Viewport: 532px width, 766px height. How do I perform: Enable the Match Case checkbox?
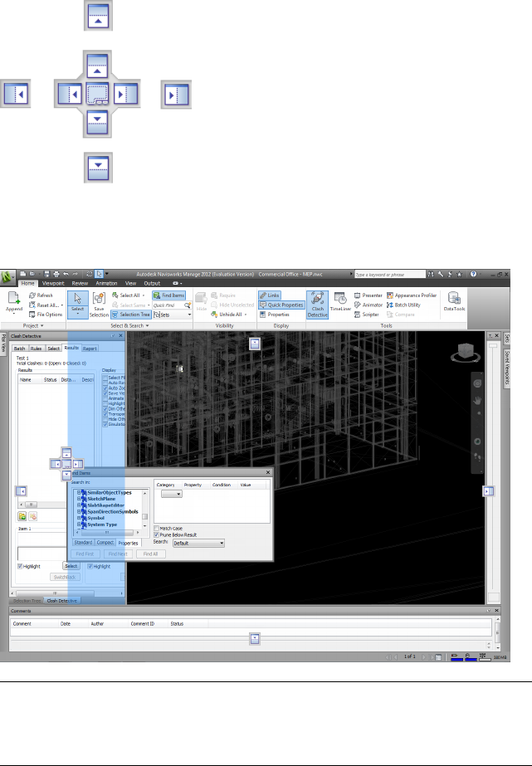coord(156,528)
